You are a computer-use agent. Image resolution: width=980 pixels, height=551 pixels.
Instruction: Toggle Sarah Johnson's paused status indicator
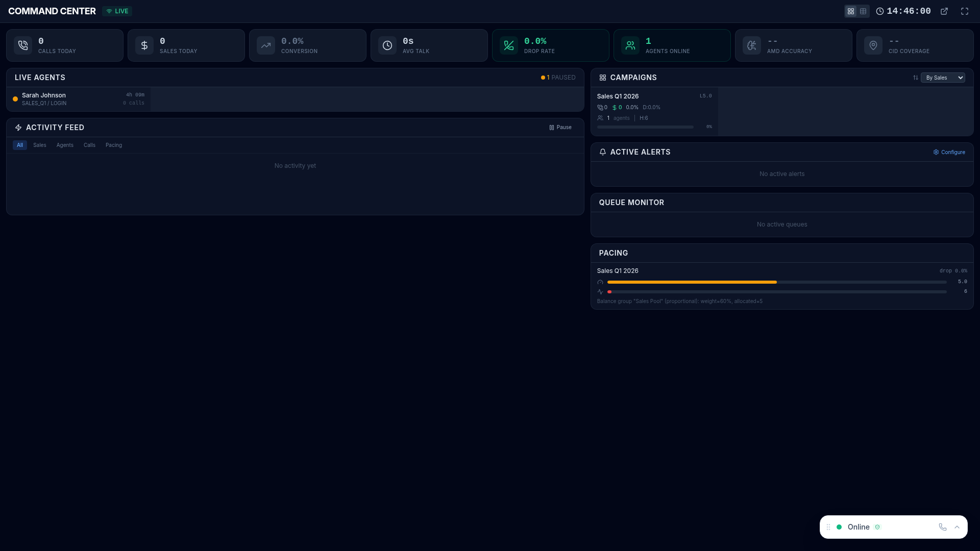[x=15, y=99]
